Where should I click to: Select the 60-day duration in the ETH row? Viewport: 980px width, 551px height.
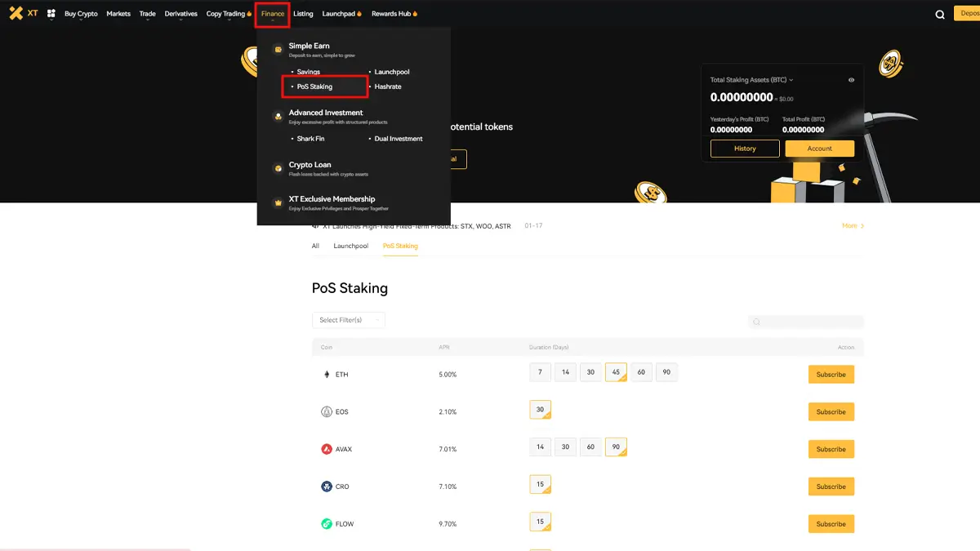tap(641, 372)
